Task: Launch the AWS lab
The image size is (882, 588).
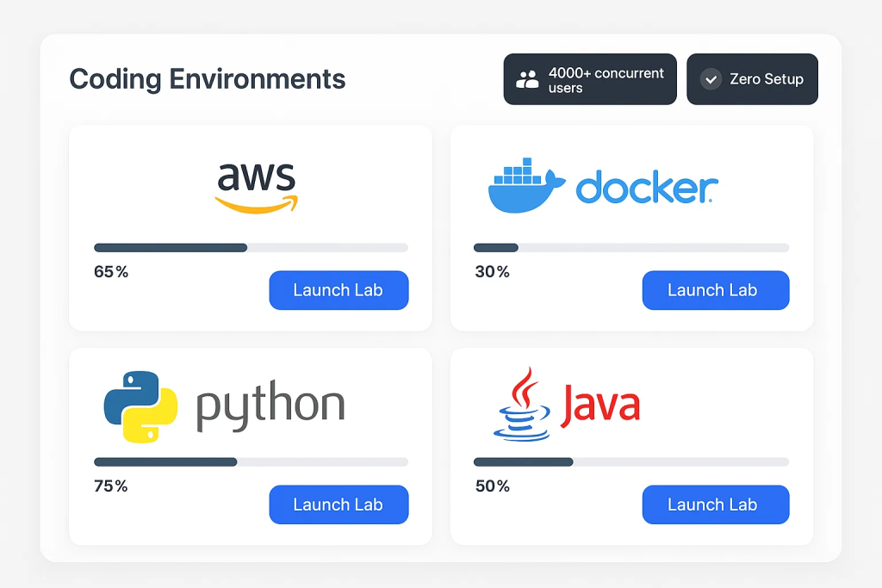Action: (339, 290)
